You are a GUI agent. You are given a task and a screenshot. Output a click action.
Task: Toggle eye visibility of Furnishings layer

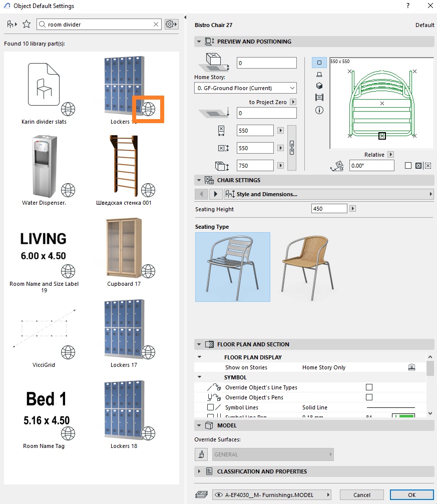click(219, 495)
